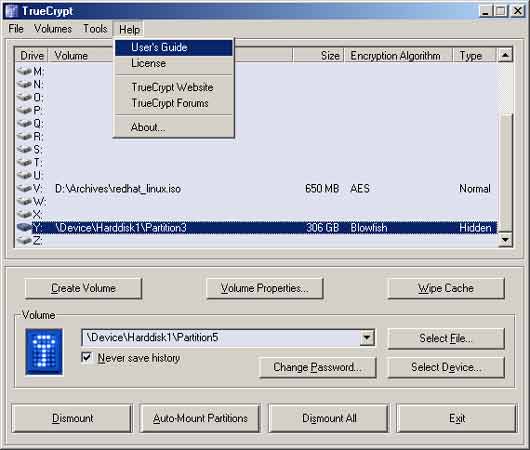This screenshot has width=530, height=450.
Task: Click the 650 MB size cell
Action: [322, 188]
